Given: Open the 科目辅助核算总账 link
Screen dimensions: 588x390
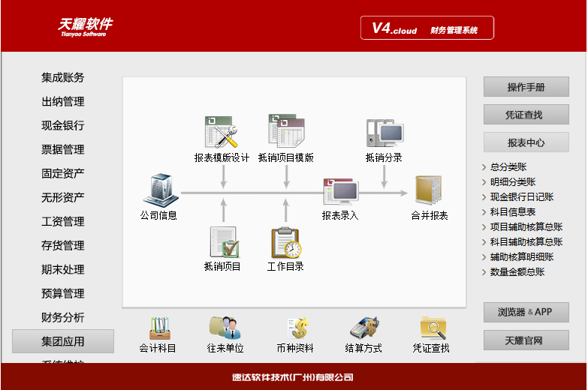Looking at the screenshot, I should tap(526, 241).
